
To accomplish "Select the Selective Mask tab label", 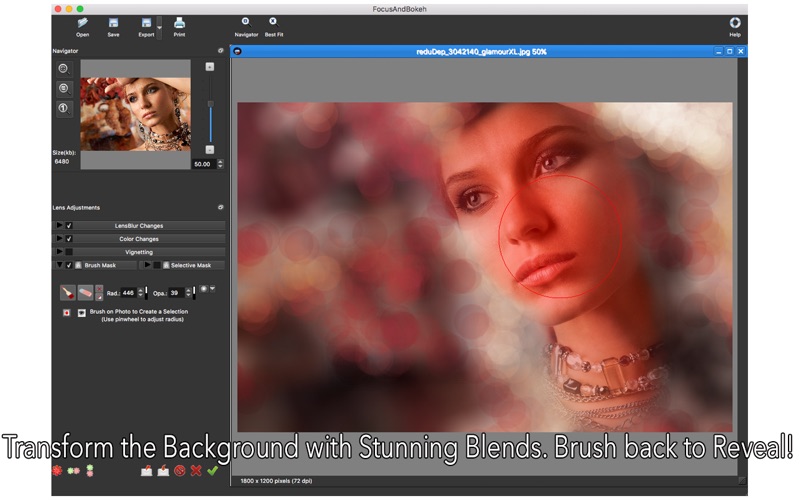I will click(191, 265).
